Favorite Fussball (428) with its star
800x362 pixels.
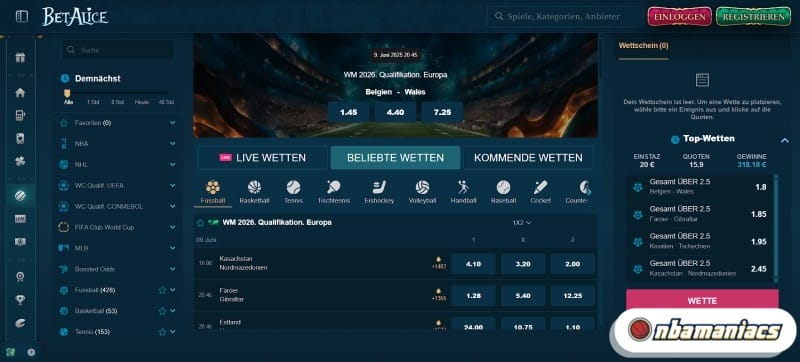coord(162,290)
